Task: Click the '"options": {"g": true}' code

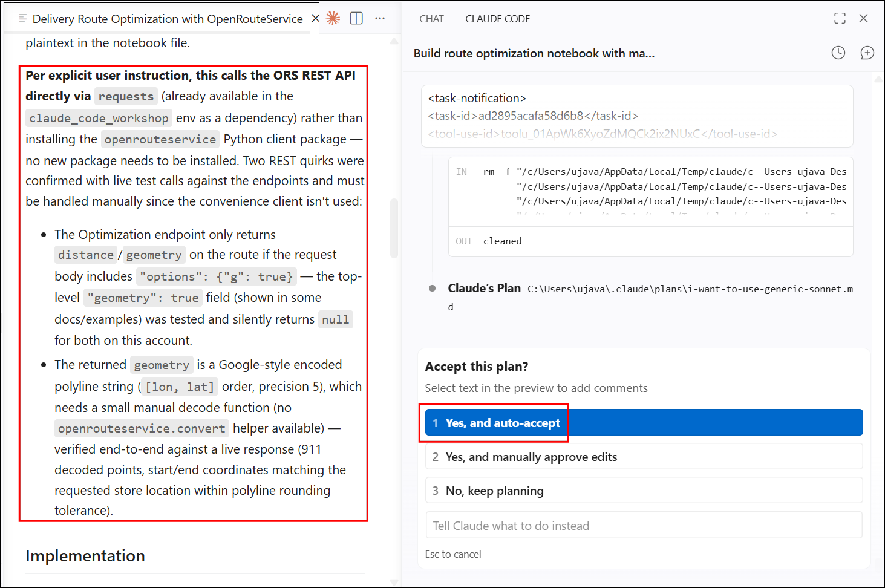Action: click(x=217, y=276)
